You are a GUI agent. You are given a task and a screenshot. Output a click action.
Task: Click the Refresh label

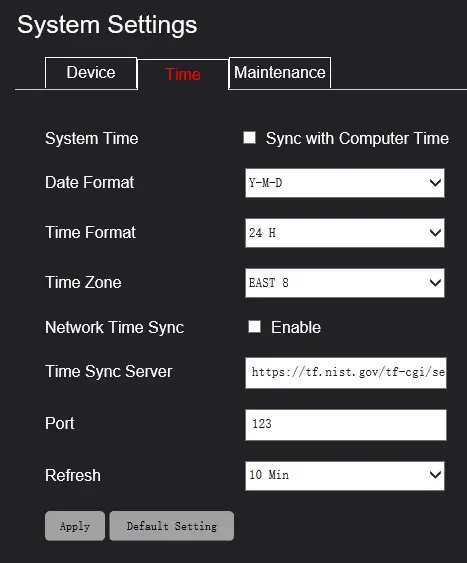[73, 475]
